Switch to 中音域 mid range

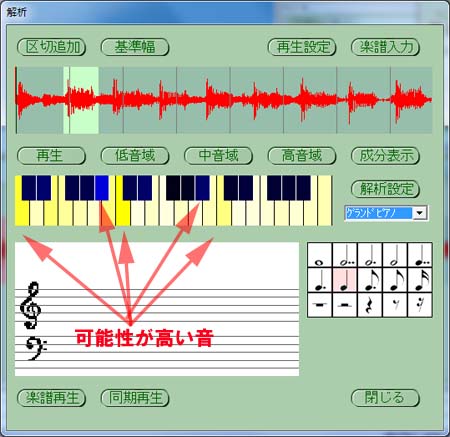point(219,156)
